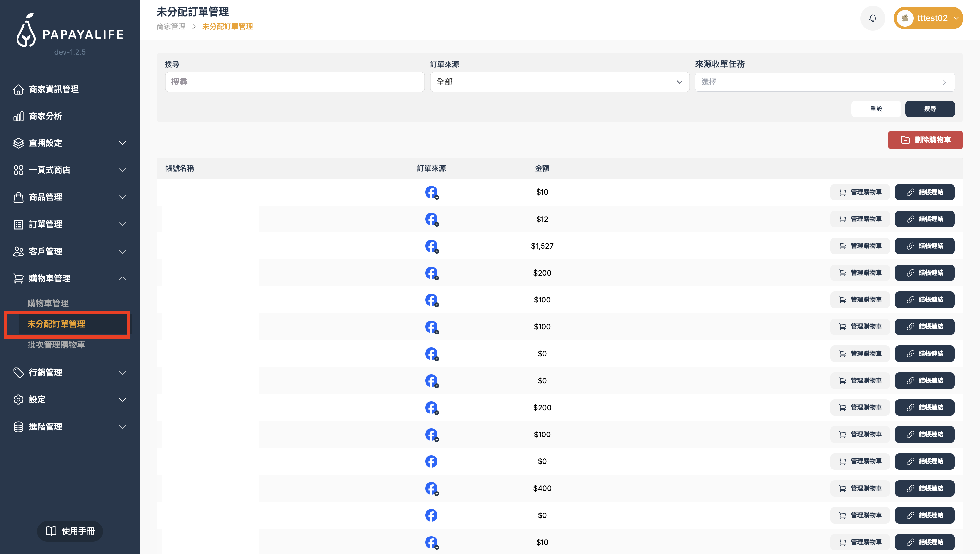Select 購物車管理 submenu item

point(48,303)
